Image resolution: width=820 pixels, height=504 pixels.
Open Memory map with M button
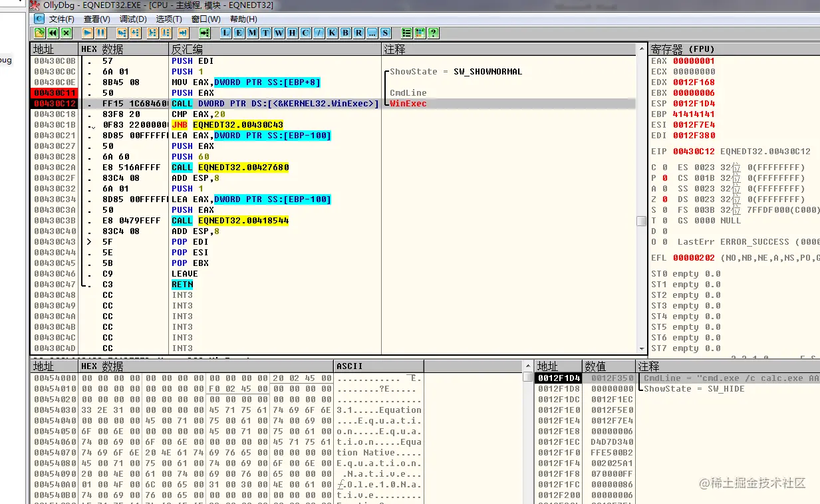252,33
